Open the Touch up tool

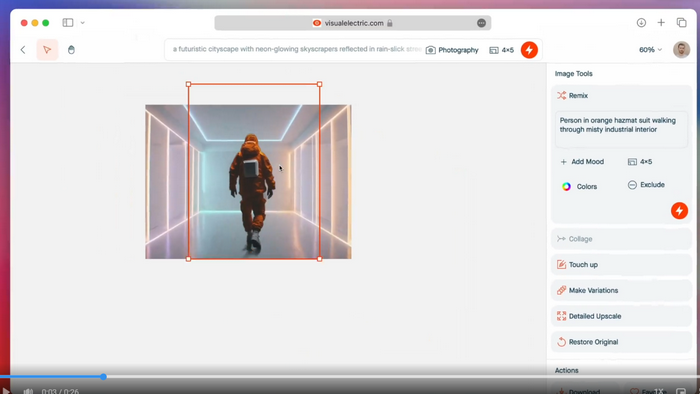pyautogui.click(x=621, y=265)
